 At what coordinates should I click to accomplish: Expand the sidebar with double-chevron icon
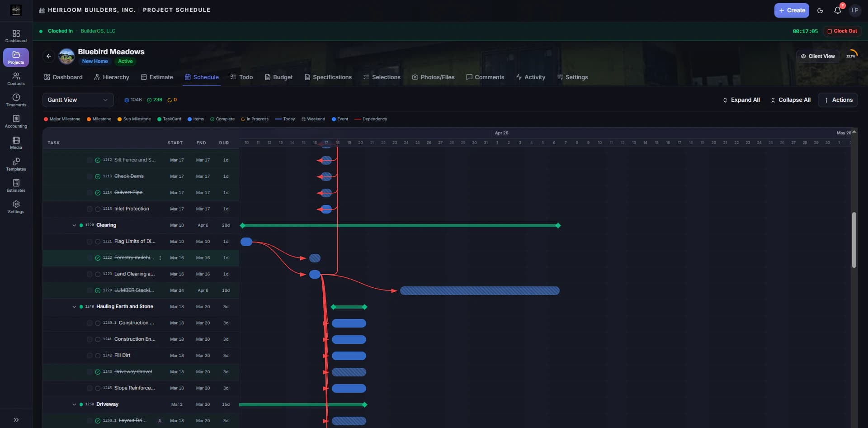click(16, 420)
